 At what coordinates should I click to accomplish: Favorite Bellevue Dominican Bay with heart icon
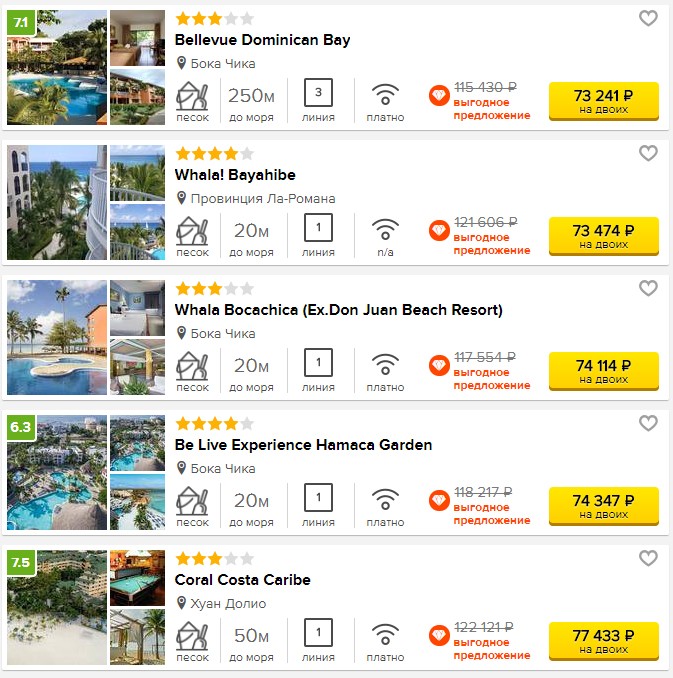(x=648, y=18)
